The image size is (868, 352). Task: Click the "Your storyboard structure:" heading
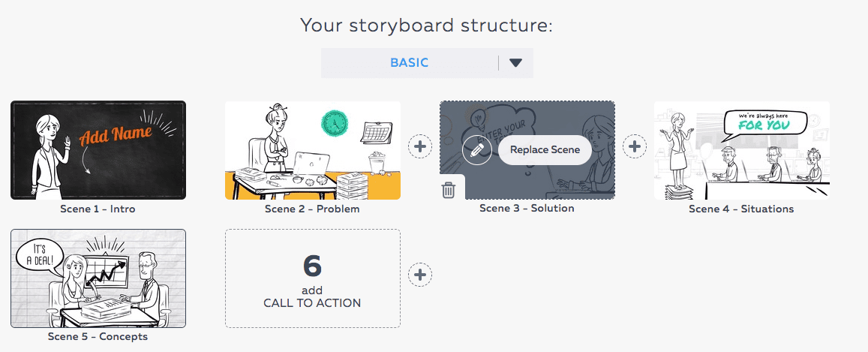(x=426, y=26)
